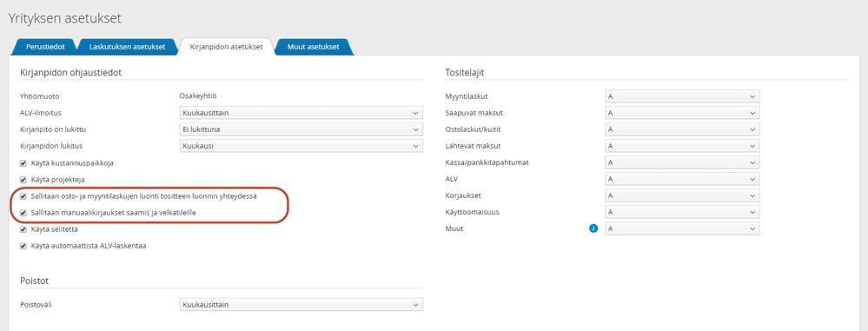This screenshot has width=868, height=331.
Task: Open Kirjanpito on lukittu dropdown
Action: click(x=301, y=129)
